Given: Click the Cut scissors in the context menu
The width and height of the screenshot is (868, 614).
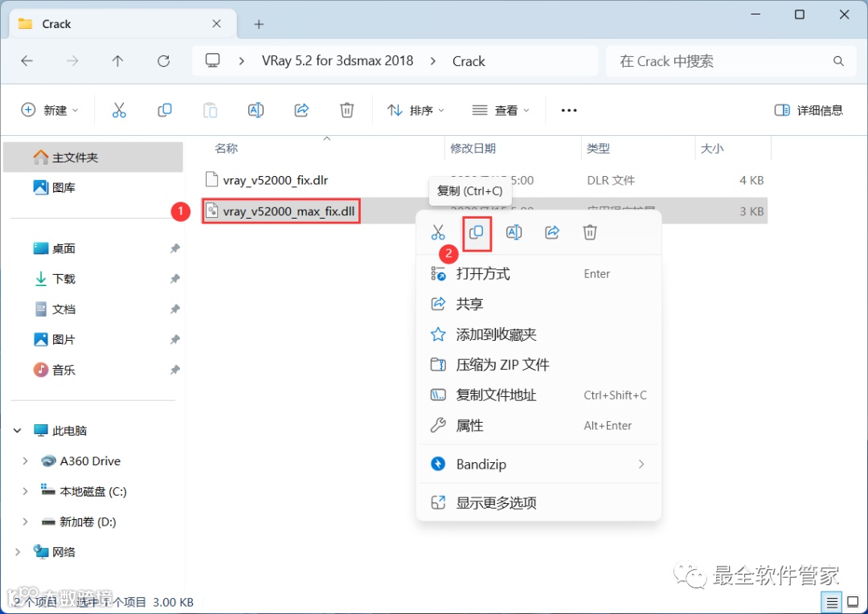Looking at the screenshot, I should (438, 232).
